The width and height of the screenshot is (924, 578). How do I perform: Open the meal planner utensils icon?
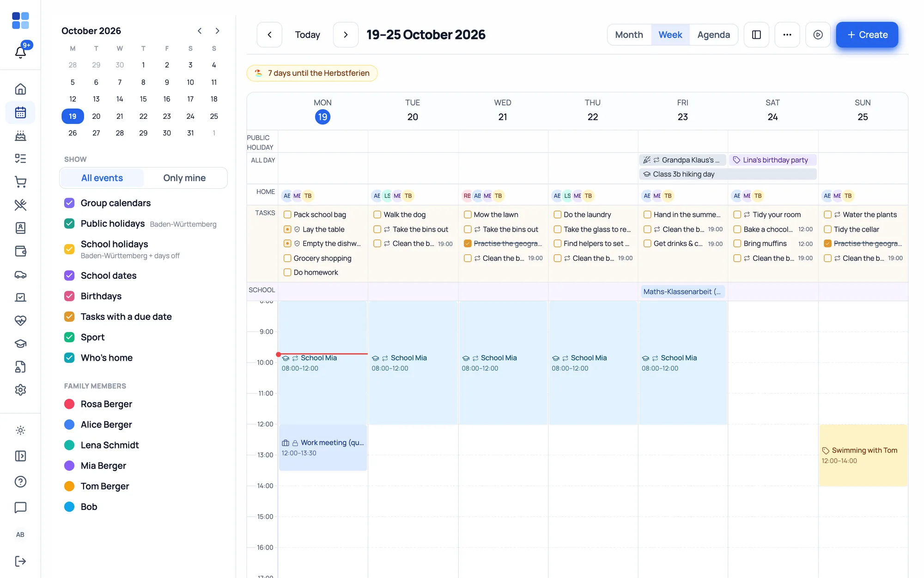[20, 205]
